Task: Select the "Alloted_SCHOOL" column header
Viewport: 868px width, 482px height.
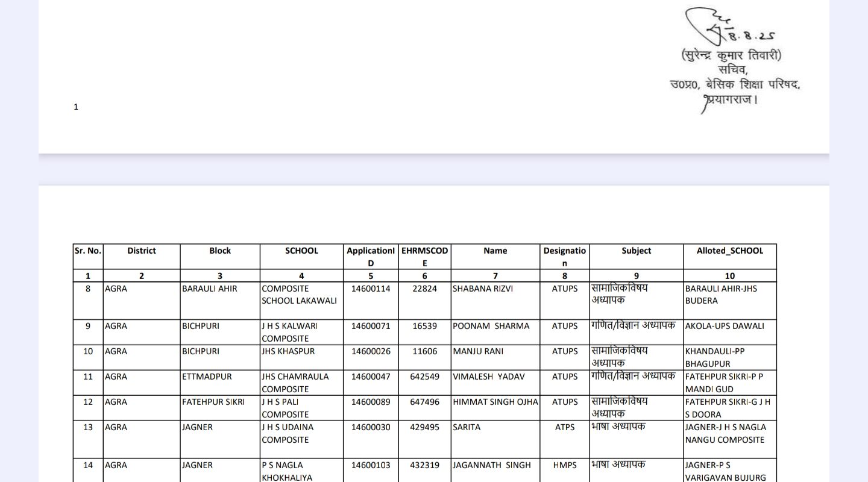Action: coord(729,251)
